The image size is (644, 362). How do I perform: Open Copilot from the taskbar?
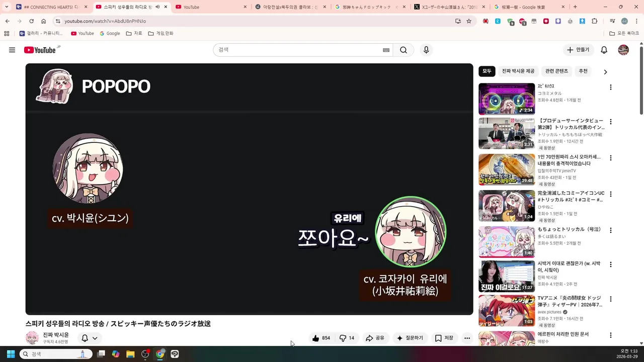click(x=116, y=354)
